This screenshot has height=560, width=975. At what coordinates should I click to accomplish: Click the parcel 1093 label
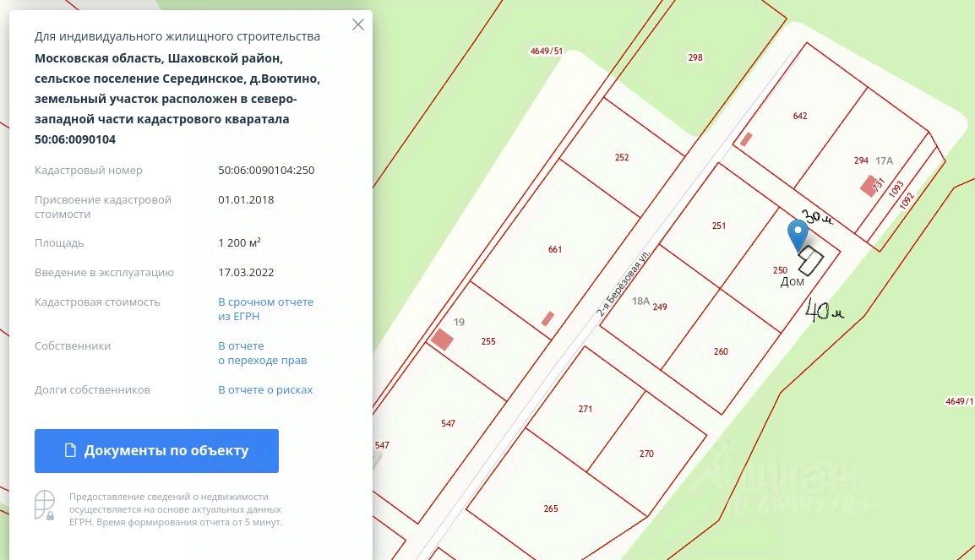pyautogui.click(x=896, y=189)
